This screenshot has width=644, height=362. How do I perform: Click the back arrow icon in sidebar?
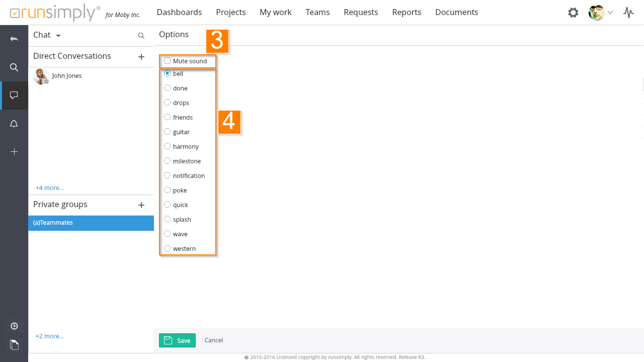point(14,39)
